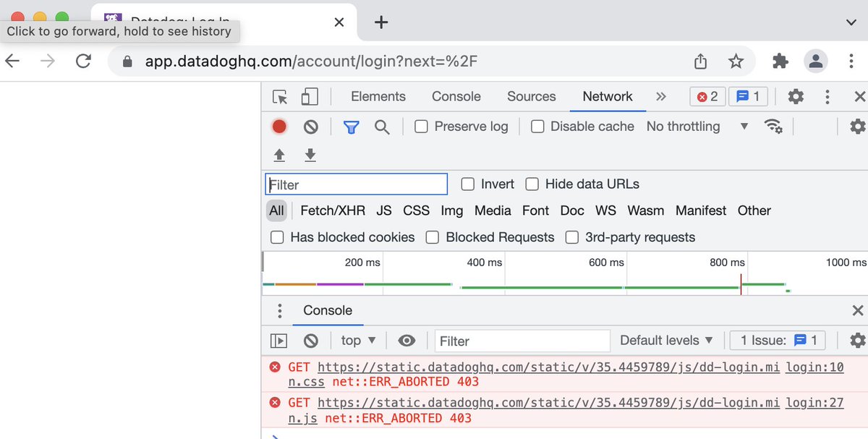Filter requests by Img type
868x439 pixels.
(x=452, y=211)
